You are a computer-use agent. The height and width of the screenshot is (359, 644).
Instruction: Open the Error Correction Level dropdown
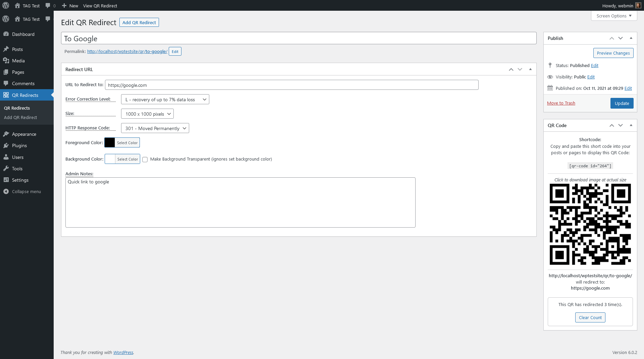pos(165,100)
